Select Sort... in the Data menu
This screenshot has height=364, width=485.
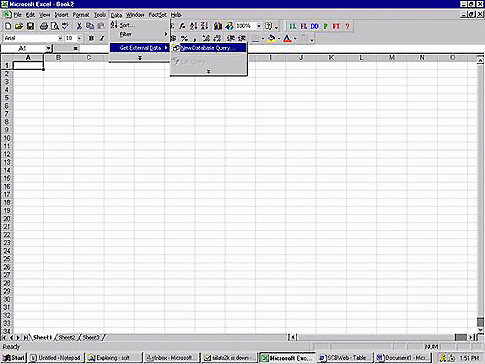point(140,25)
